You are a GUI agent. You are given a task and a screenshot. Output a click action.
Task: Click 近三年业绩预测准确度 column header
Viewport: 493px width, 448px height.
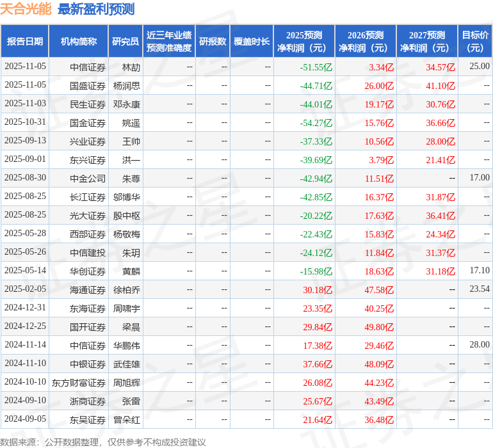pos(169,42)
